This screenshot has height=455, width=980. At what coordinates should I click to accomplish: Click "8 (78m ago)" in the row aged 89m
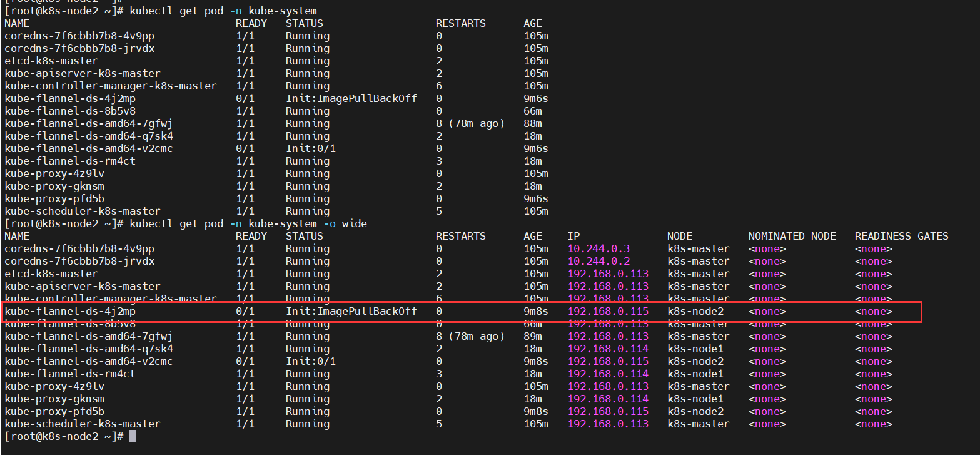(x=470, y=336)
